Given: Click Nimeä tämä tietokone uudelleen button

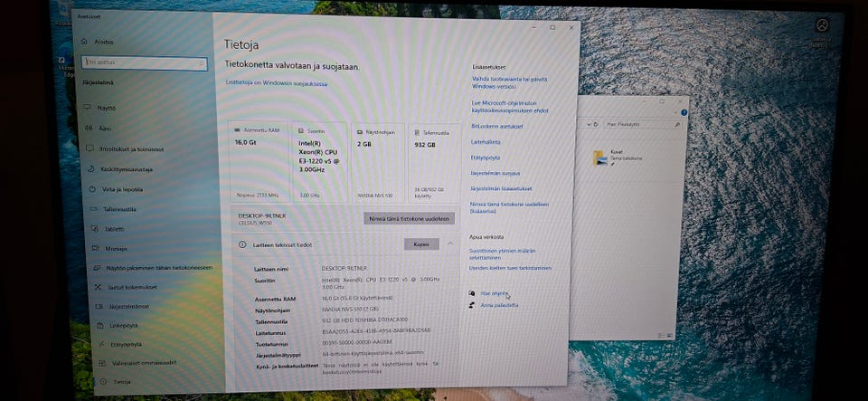Looking at the screenshot, I should 409,218.
